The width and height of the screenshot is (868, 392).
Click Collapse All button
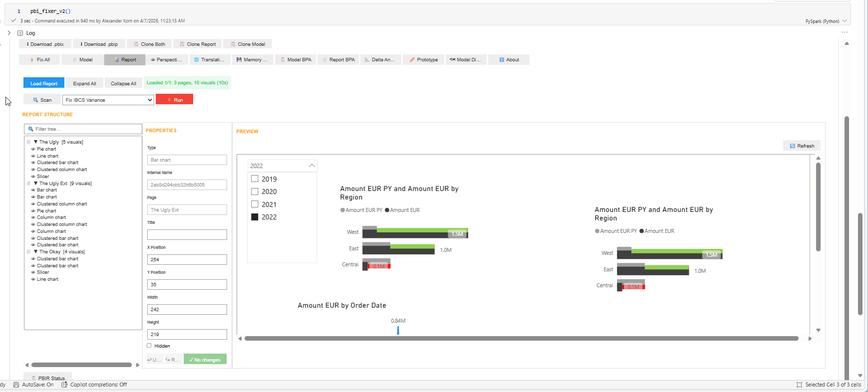[123, 83]
